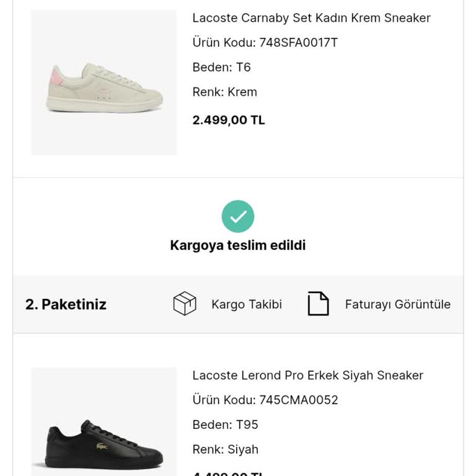The image size is (476, 476).
Task: Click the Renk: Krem color line
Action: pos(224,92)
